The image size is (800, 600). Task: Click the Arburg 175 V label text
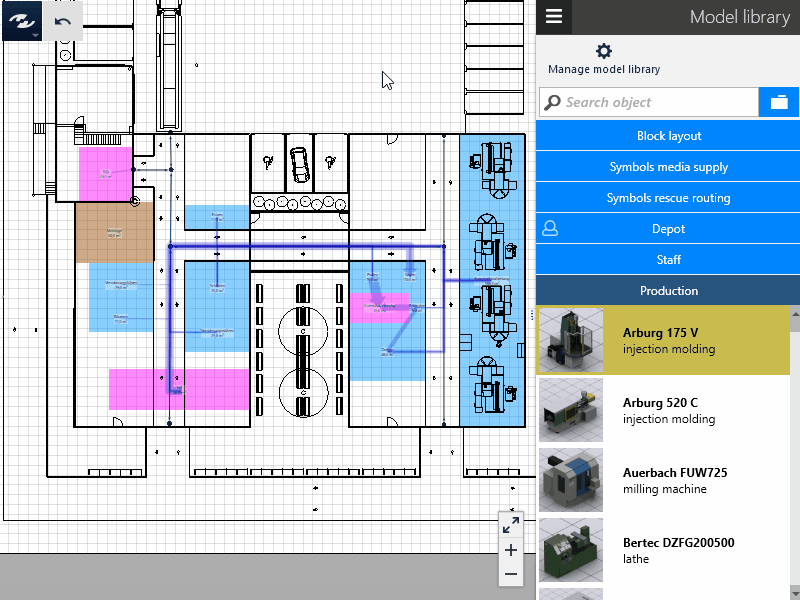pyautogui.click(x=660, y=333)
